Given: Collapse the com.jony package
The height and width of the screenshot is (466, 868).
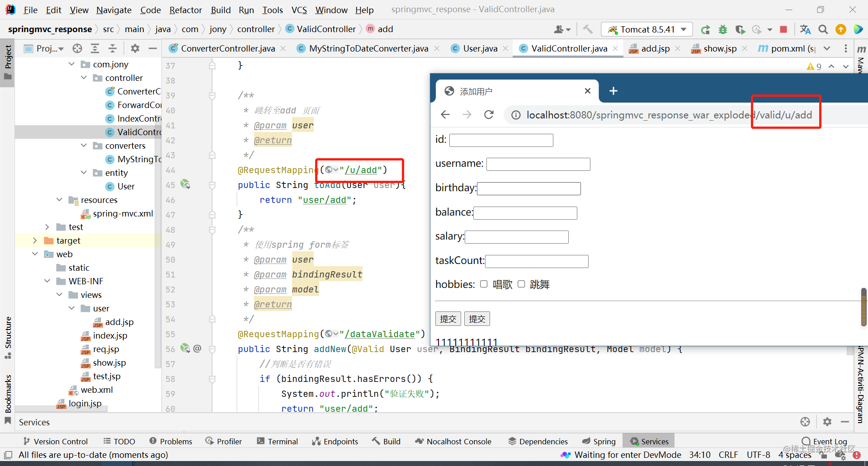Looking at the screenshot, I should point(71,64).
